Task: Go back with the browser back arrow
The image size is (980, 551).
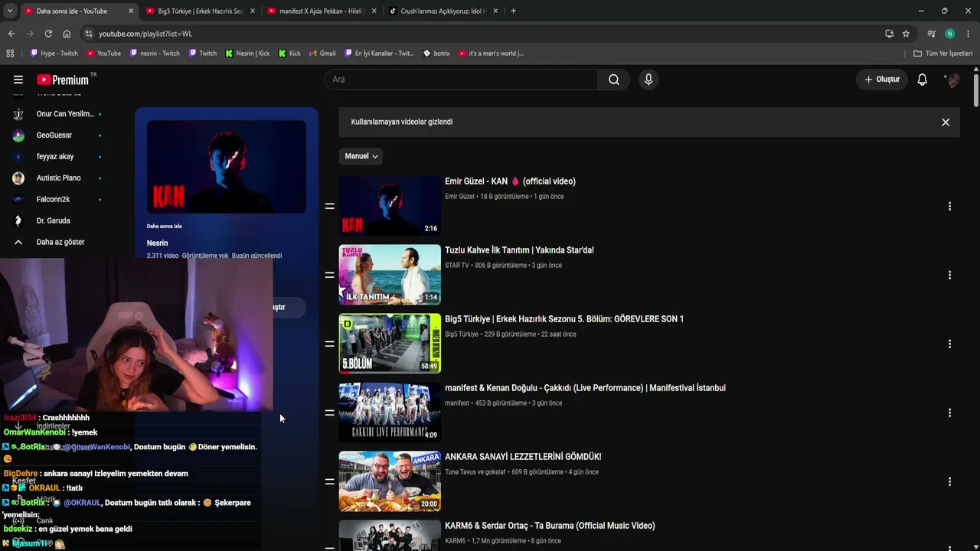Action: tap(11, 34)
